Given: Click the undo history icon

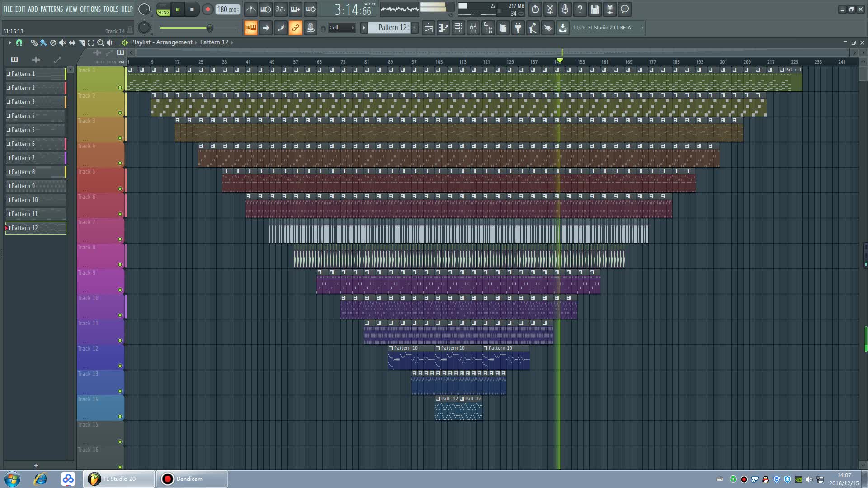Looking at the screenshot, I should tap(535, 9).
